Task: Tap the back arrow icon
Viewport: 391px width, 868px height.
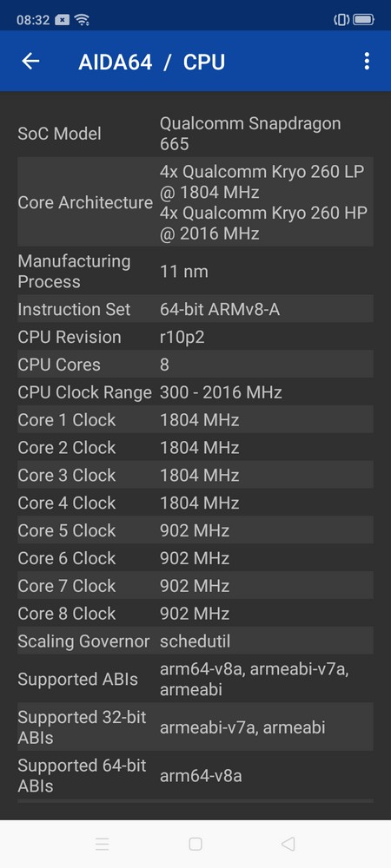Action: (30, 61)
